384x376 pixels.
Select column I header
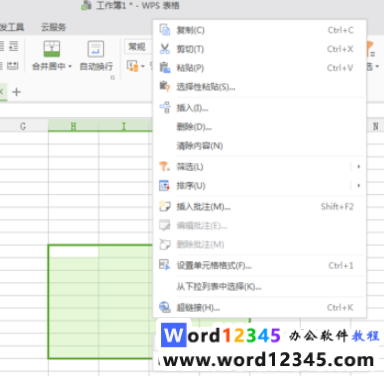[124, 126]
